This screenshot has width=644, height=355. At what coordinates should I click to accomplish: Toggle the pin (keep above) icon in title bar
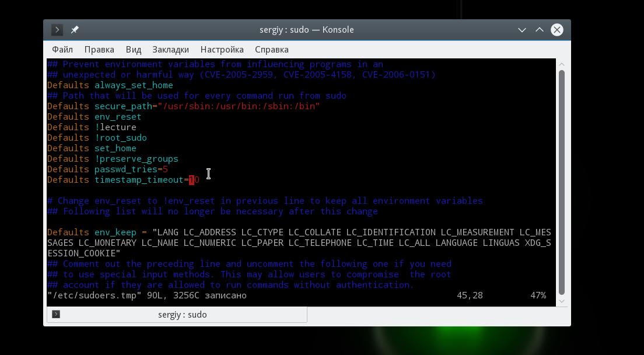(74, 30)
